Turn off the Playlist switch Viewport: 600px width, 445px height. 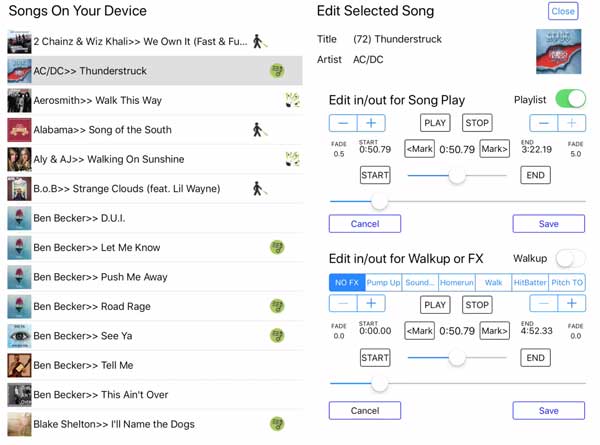pos(570,99)
